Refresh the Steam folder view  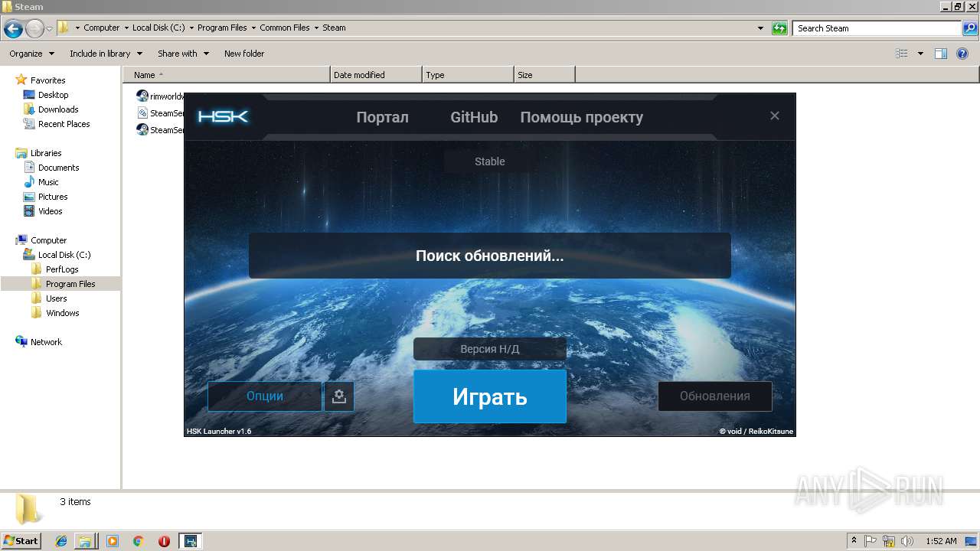[779, 28]
